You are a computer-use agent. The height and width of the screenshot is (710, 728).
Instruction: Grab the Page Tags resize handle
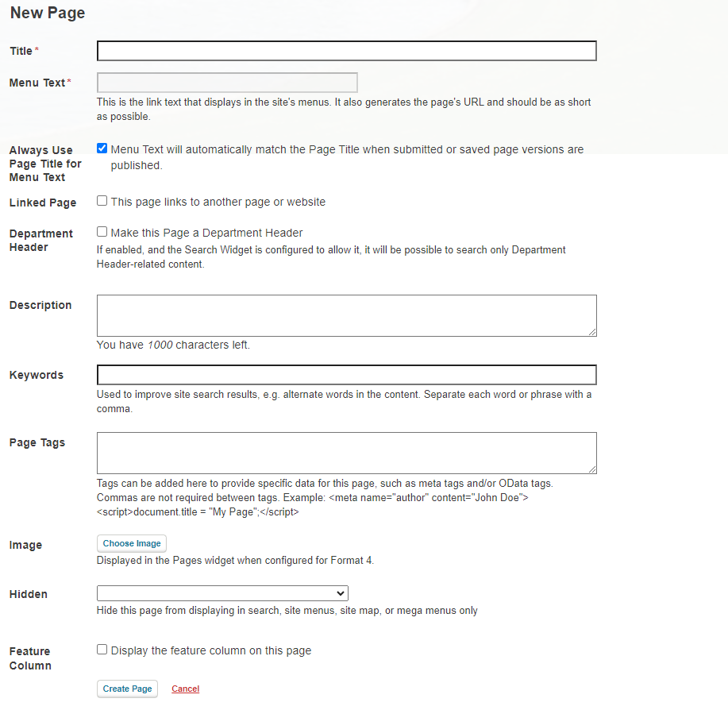tap(592, 469)
